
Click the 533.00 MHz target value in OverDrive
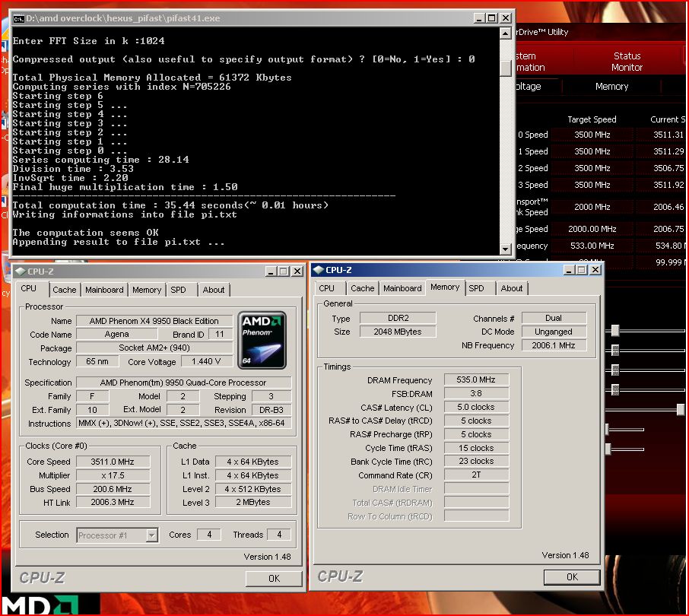click(592, 246)
